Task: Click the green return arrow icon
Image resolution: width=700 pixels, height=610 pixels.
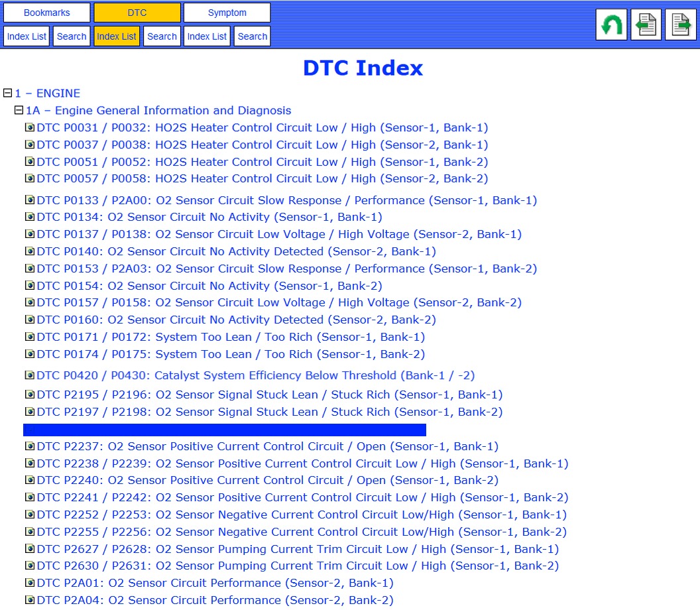Action: pyautogui.click(x=611, y=25)
